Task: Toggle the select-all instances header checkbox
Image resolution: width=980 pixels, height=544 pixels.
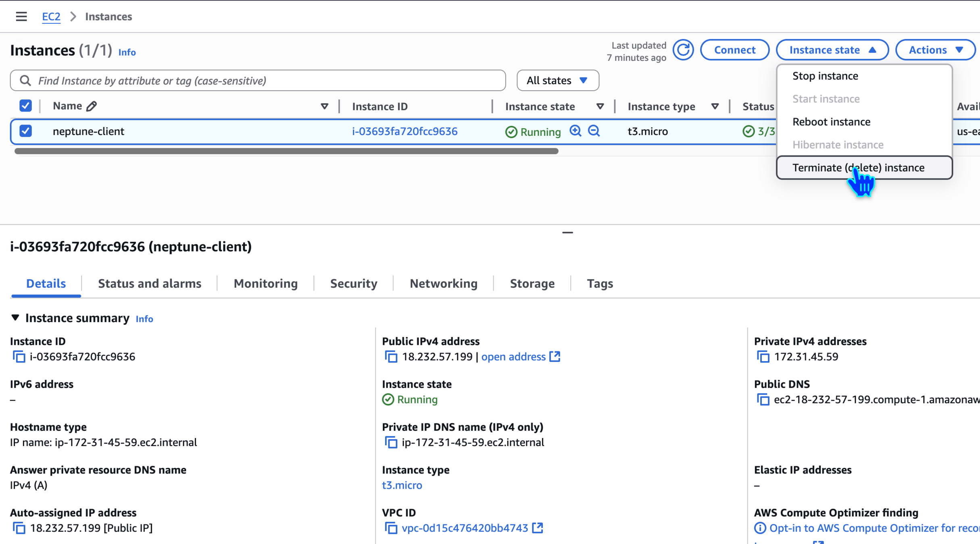Action: tap(25, 106)
